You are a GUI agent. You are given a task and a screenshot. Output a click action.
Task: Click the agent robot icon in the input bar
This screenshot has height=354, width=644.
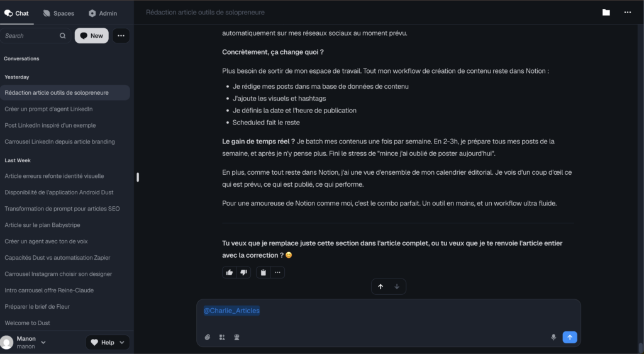point(236,337)
